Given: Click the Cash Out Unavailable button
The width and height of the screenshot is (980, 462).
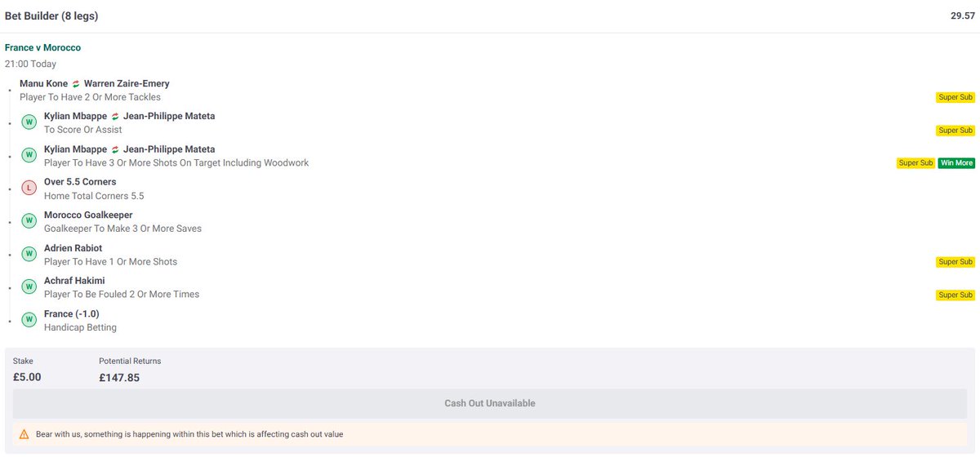Looking at the screenshot, I should point(490,403).
